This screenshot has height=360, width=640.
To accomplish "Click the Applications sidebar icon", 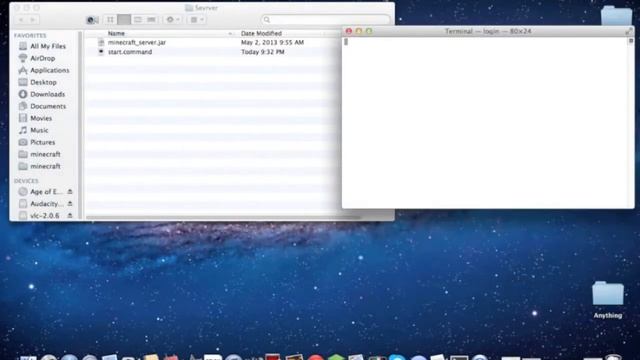I will click(23, 70).
